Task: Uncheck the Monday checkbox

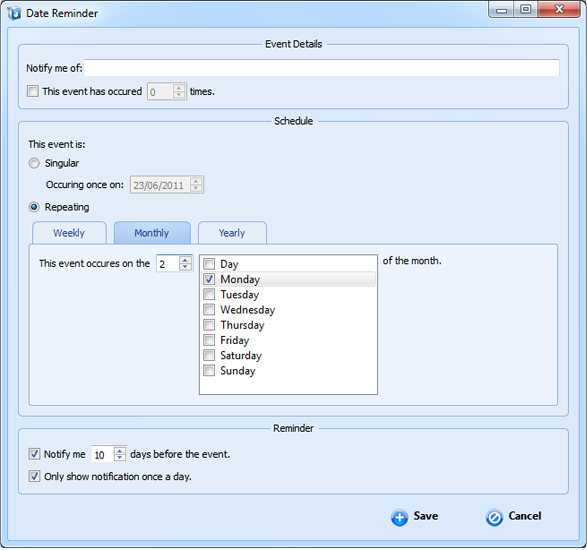Action: [x=209, y=279]
